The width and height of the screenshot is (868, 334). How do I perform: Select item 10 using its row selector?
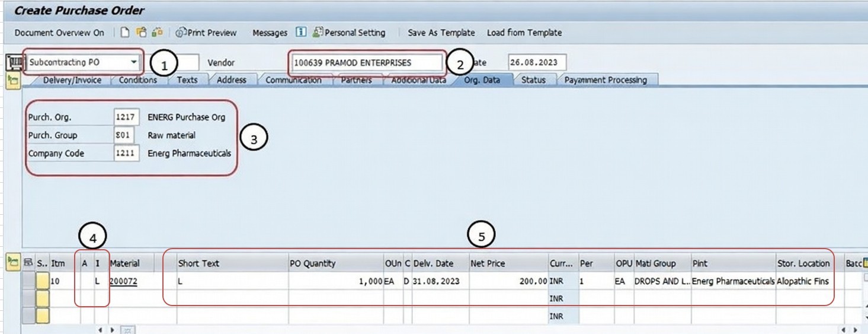(28, 281)
